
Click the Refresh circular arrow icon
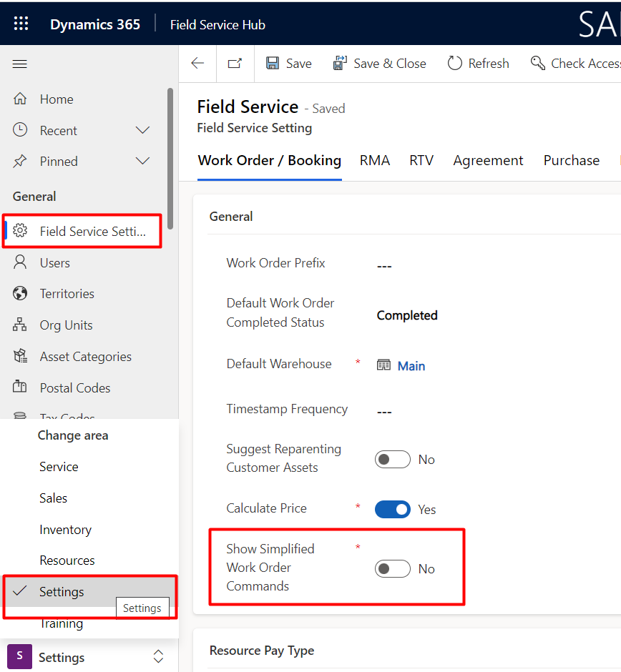[454, 64]
